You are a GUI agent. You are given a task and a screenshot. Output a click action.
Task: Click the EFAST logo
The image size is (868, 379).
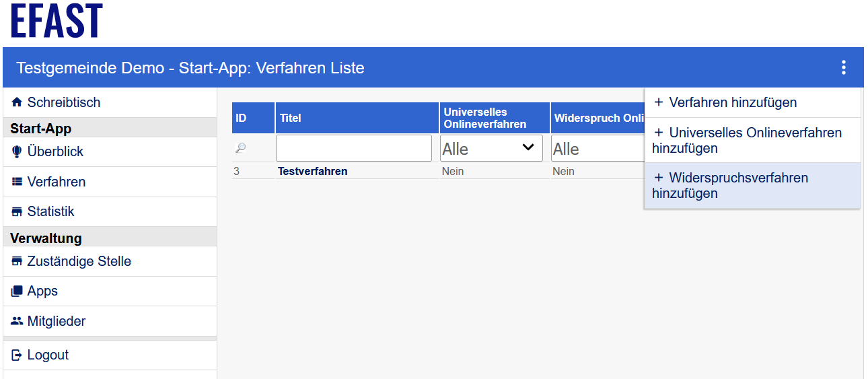tap(57, 22)
